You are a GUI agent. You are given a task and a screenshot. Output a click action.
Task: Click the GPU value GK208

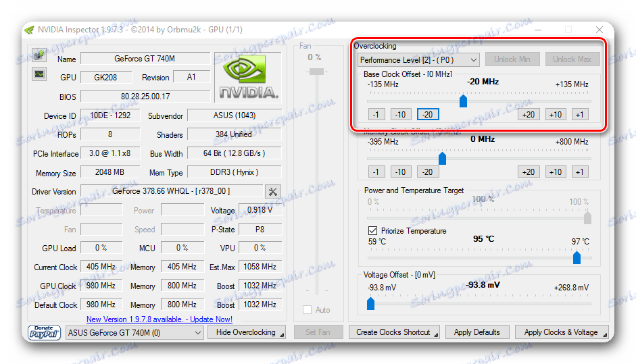coord(106,77)
